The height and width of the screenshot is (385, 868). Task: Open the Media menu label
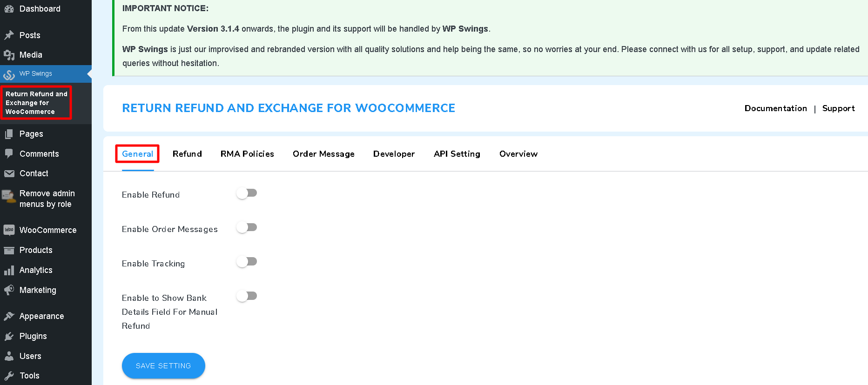[x=31, y=55]
